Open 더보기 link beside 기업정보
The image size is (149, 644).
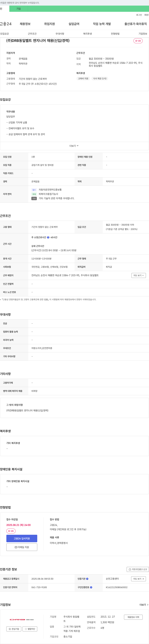144,605
